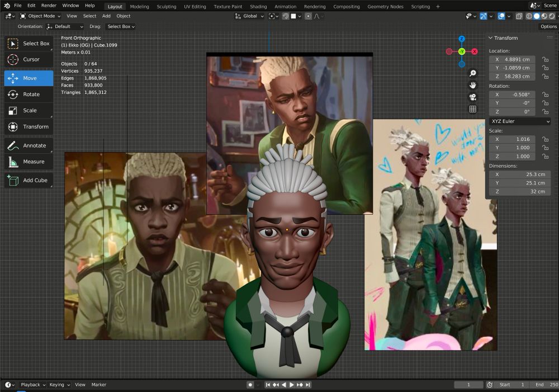Screen dimensions: 559x392
Task: Click the zoom magnifier viewport icon
Action: 473,73
